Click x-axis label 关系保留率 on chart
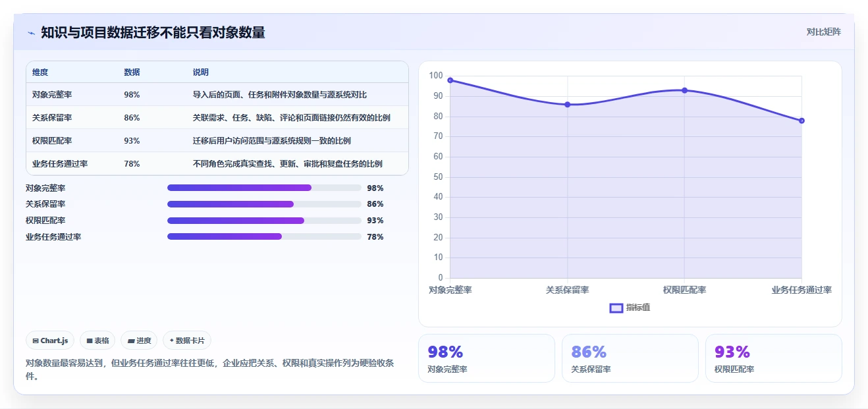The height and width of the screenshot is (409, 868). point(567,290)
